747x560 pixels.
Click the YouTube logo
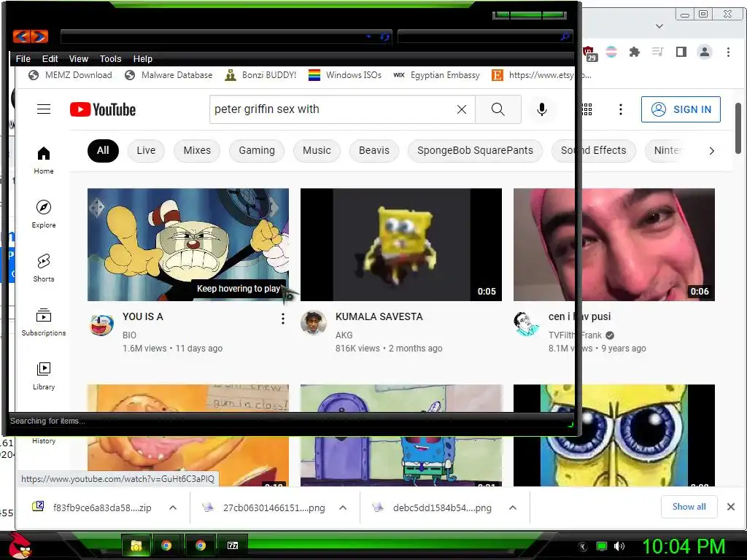point(103,109)
